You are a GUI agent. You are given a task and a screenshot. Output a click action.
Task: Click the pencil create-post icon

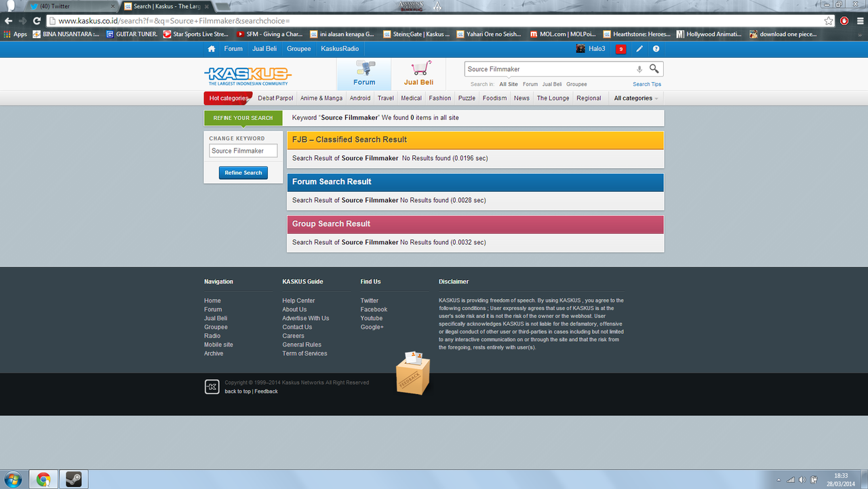tap(639, 49)
